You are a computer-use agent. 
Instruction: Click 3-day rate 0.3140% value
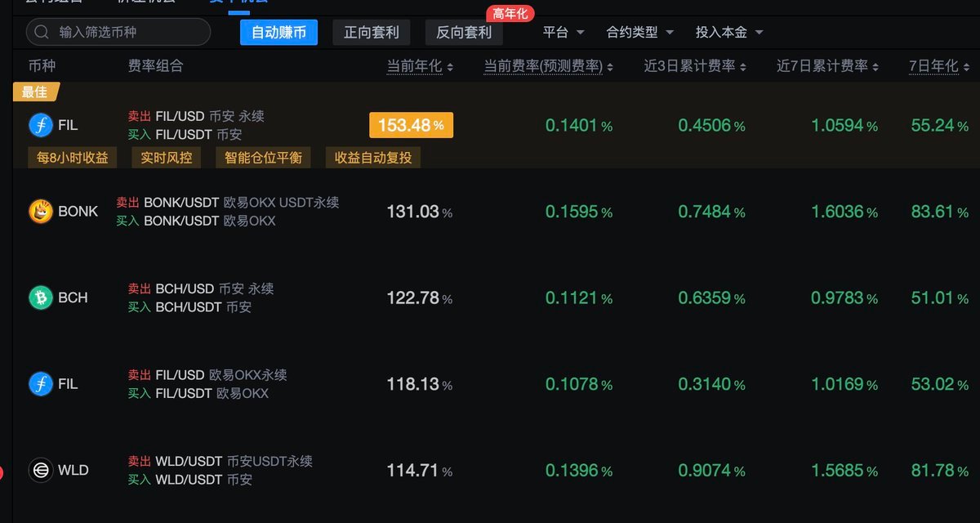tap(711, 384)
